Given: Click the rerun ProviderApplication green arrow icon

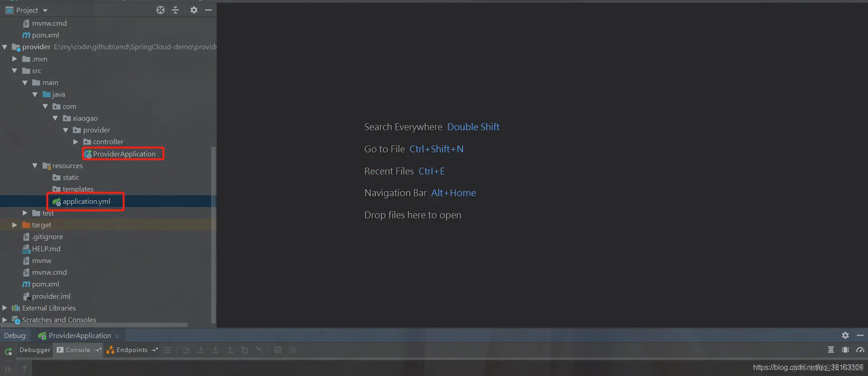Looking at the screenshot, I should [x=8, y=351].
